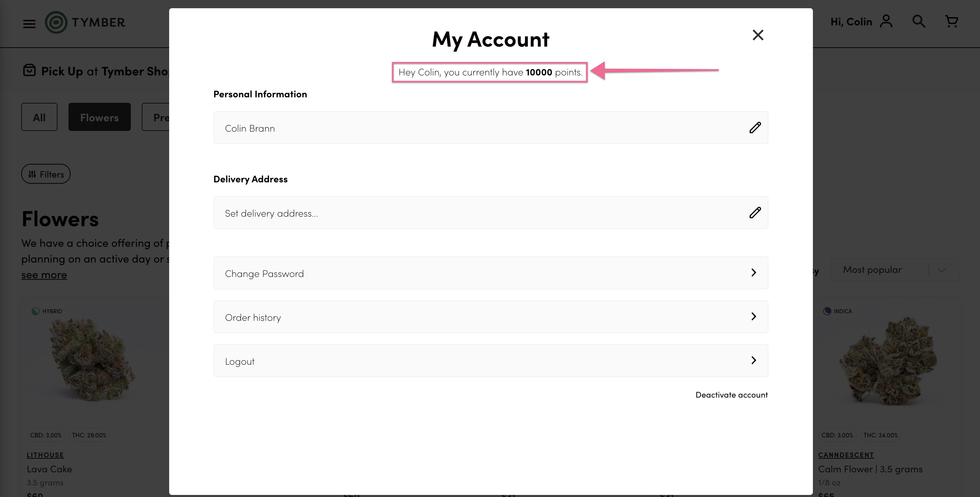Open the user account icon
This screenshot has height=497, width=980.
click(x=886, y=21)
